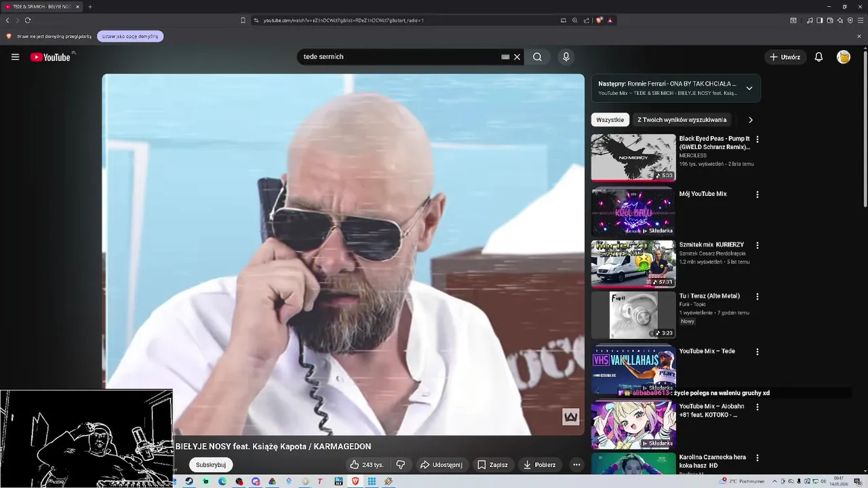Toggle the Brave sidebar panel
This screenshot has height=488, width=868.
tap(820, 20)
